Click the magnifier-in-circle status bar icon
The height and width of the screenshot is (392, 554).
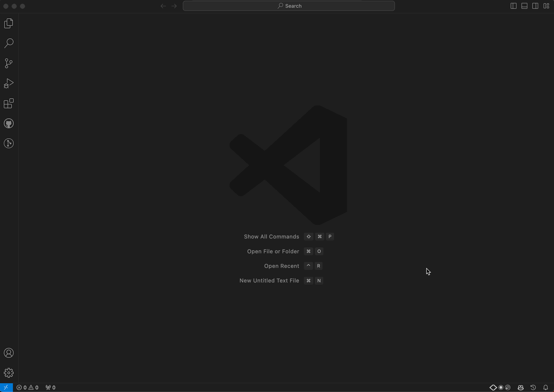(508, 387)
